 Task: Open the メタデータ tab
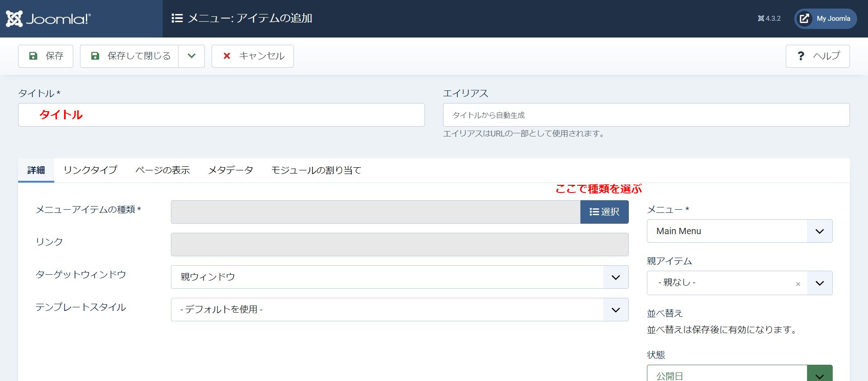pyautogui.click(x=231, y=170)
